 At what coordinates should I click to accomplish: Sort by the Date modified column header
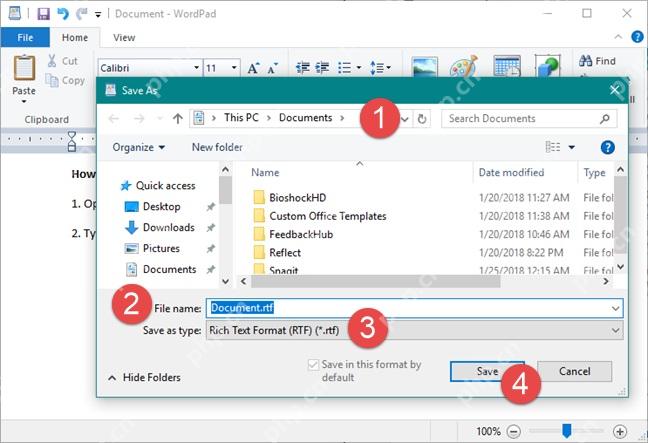coord(511,172)
